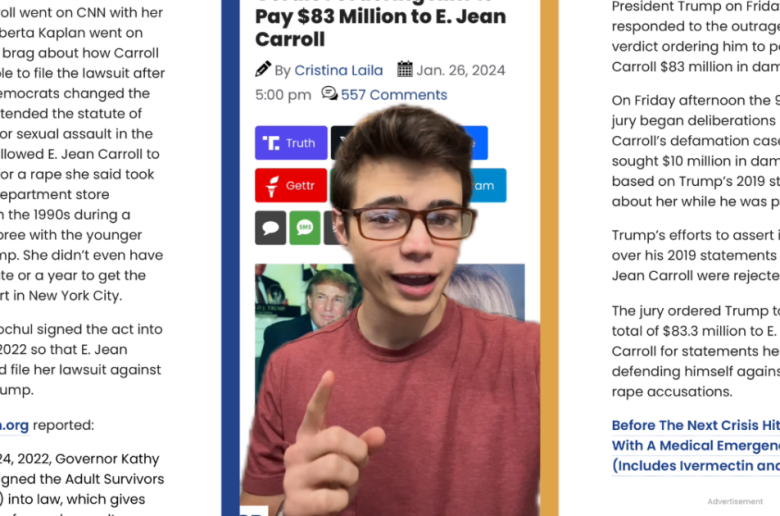Screen dimensions: 780x516
Task: Click the Advertisement label
Action: click(735, 502)
